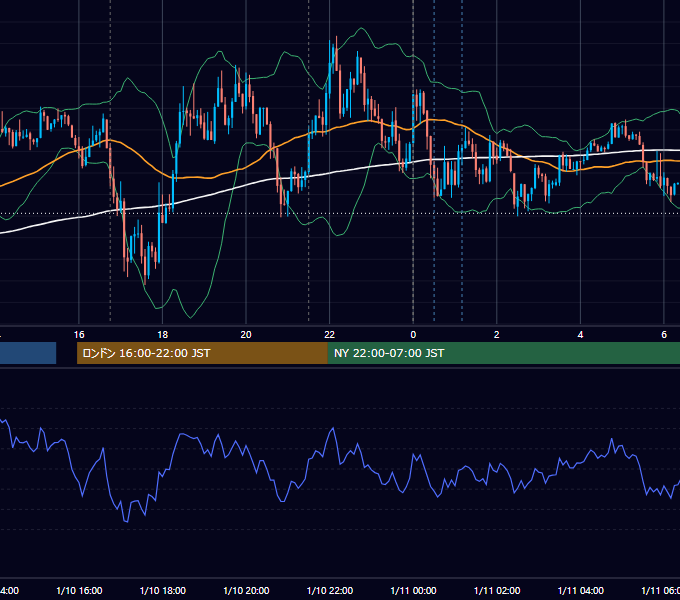
Task: Click the 1/11 04:00 label on the lower axis
Action: tap(581, 591)
